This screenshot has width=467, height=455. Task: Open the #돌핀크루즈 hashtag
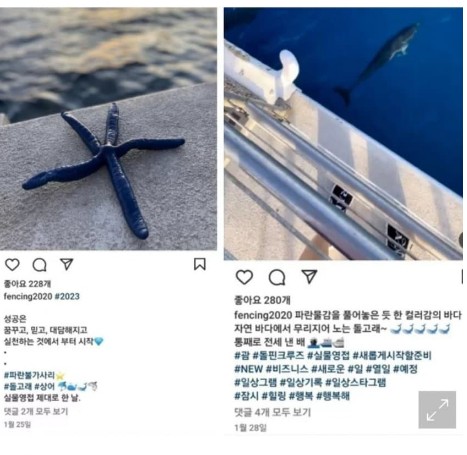[278, 355]
